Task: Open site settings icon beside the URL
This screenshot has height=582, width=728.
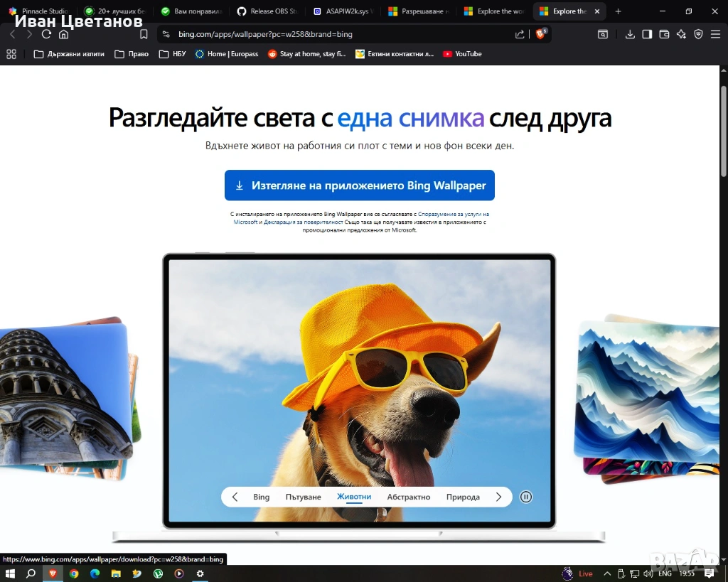Action: coord(166,34)
